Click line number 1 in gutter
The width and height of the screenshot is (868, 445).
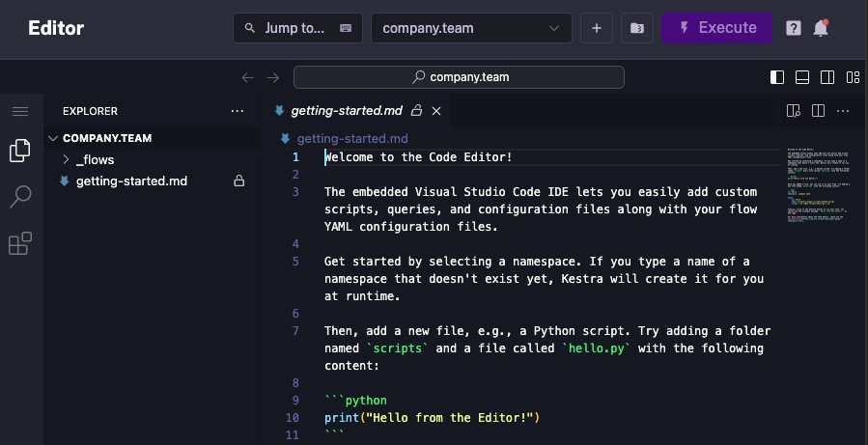pyautogui.click(x=295, y=157)
